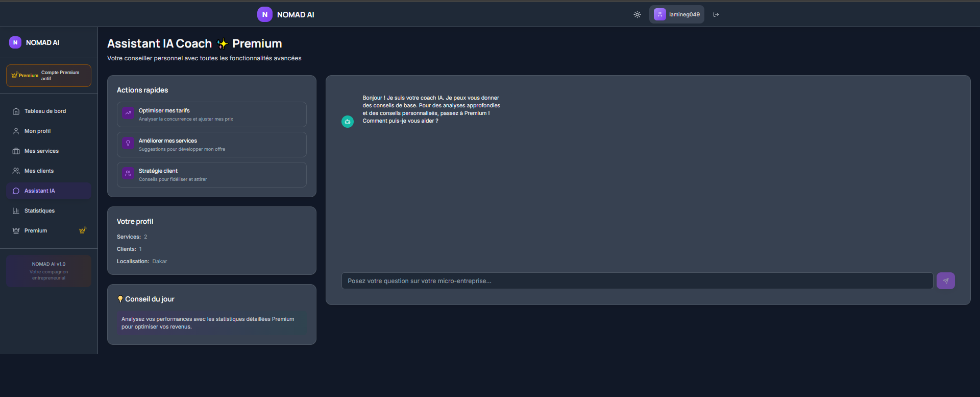Click the bot greeting message text
The width and height of the screenshot is (980, 397).
point(431,109)
